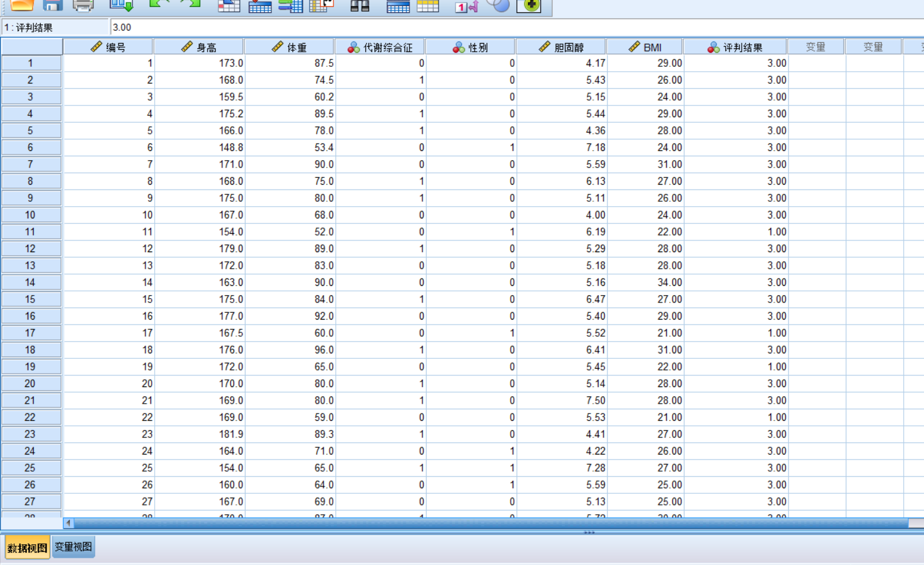924x565 pixels.
Task: Run descriptive statistics toolbar icon
Action: pos(321,6)
